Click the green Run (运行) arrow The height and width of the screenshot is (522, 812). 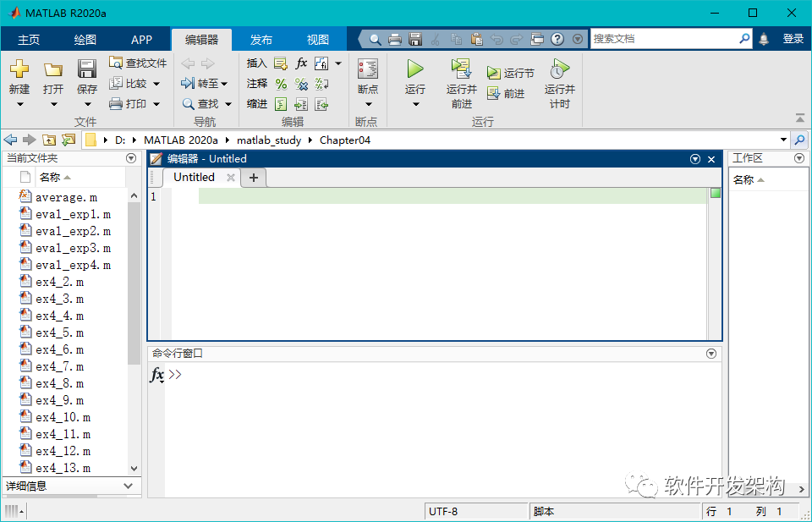414,69
